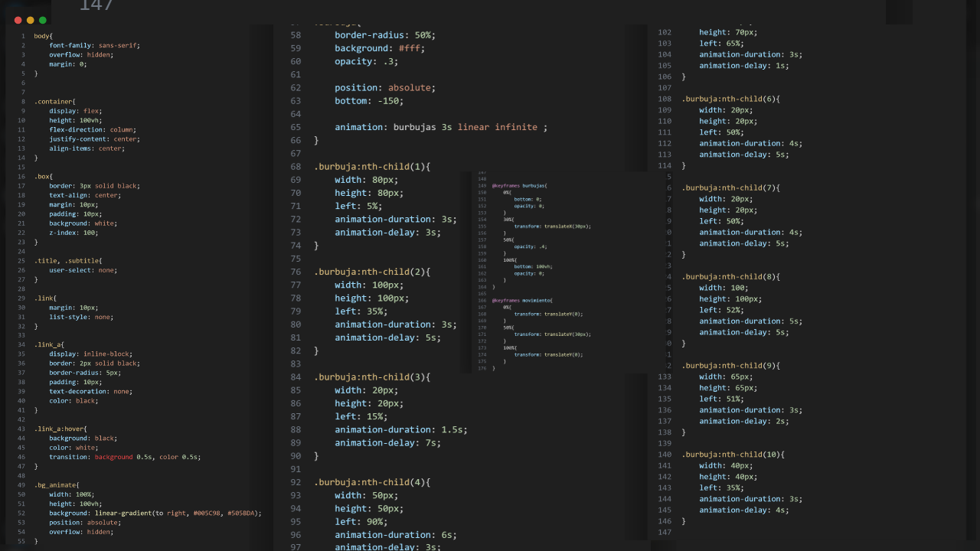Select the 'bottom: 100vh;' keyframe line
This screenshot has width=980, height=551.
[x=533, y=266]
